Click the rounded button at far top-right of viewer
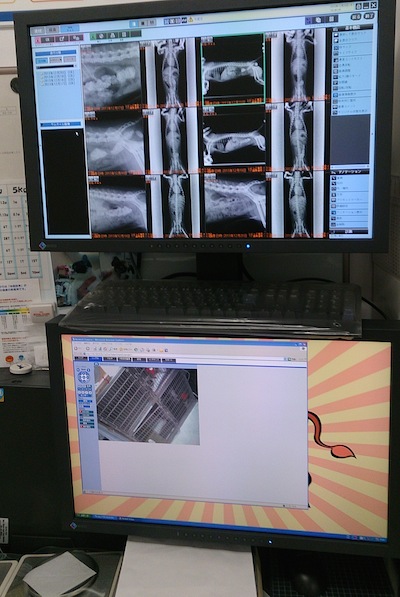This screenshot has height=597, width=400. (x=369, y=16)
